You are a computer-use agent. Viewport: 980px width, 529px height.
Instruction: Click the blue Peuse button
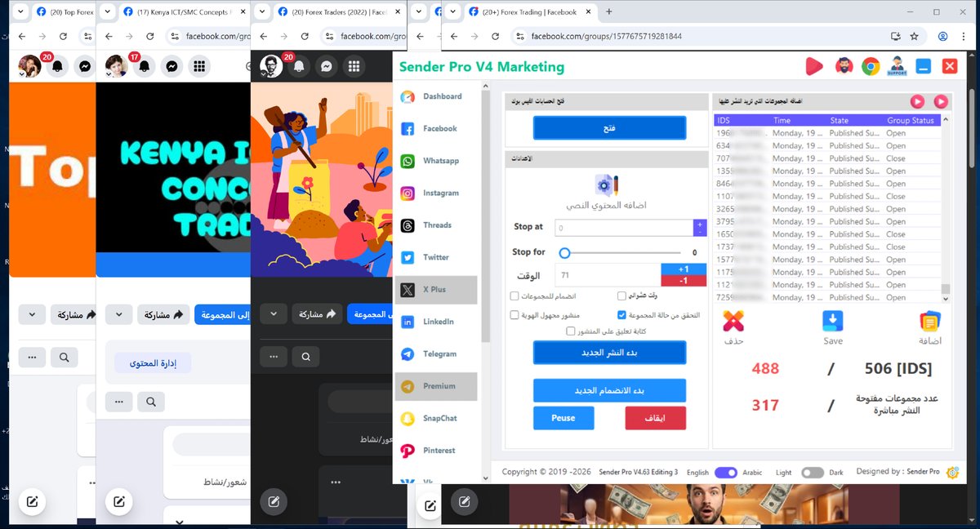coord(563,418)
